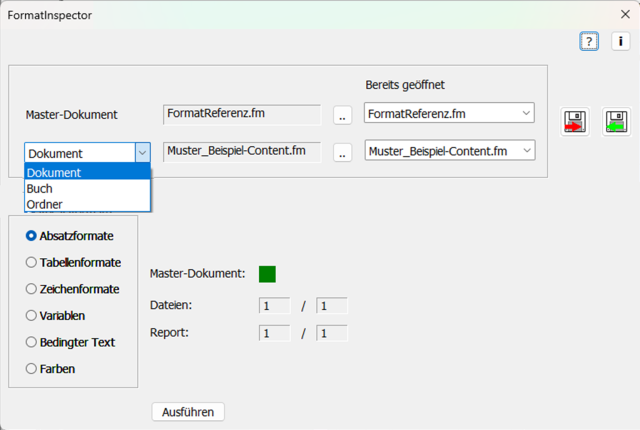The height and width of the screenshot is (430, 640).
Task: Select the Farben radio button
Action: point(31,368)
